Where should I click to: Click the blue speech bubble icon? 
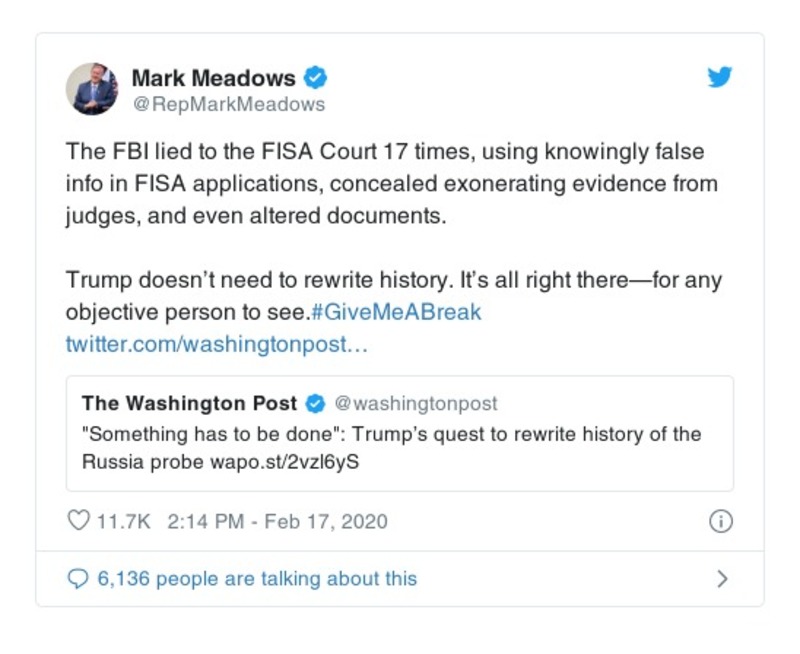point(77,578)
